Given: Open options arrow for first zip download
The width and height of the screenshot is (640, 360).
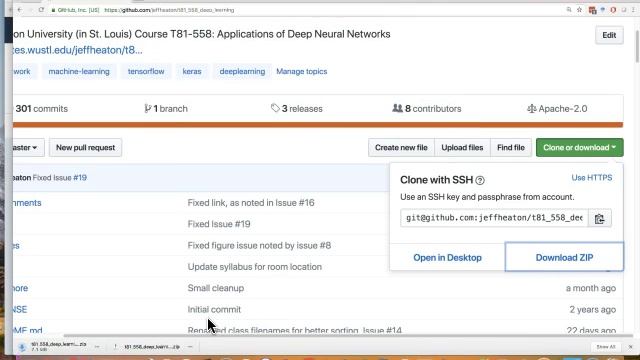Looking at the screenshot, I should pos(97,347).
